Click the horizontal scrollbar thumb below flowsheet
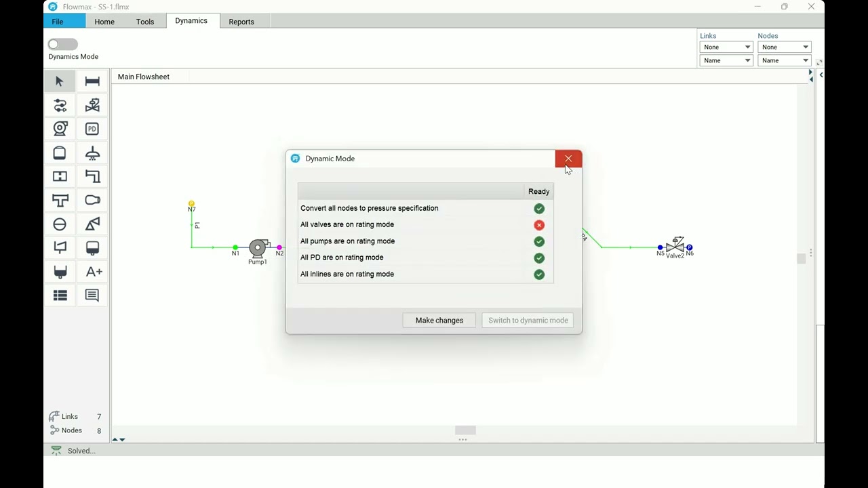The width and height of the screenshot is (868, 488). click(x=465, y=430)
